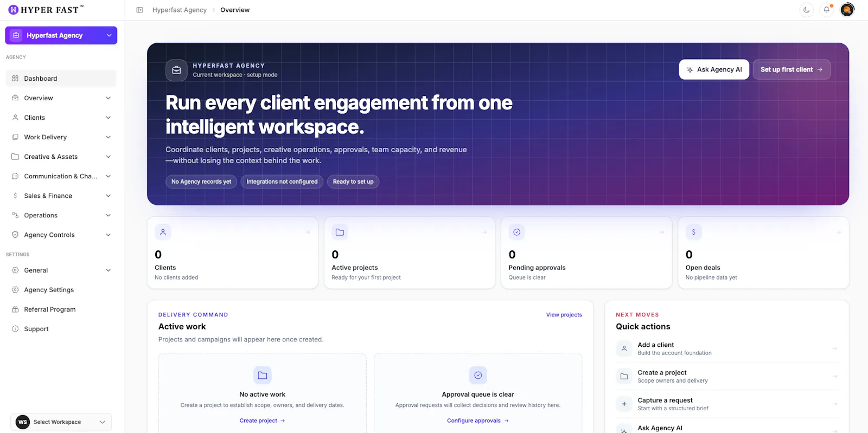Click the Hyper Fast logo

(46, 10)
